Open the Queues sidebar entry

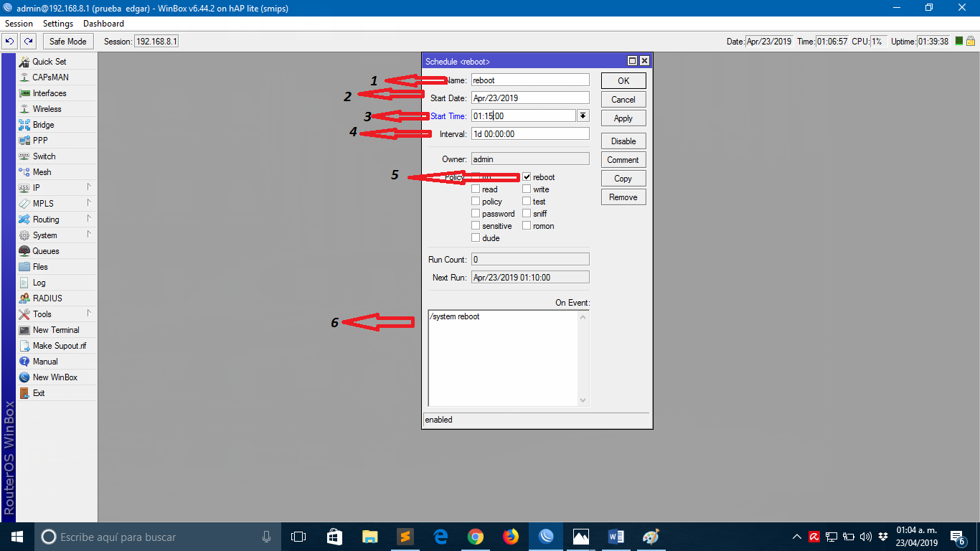pyautogui.click(x=45, y=251)
